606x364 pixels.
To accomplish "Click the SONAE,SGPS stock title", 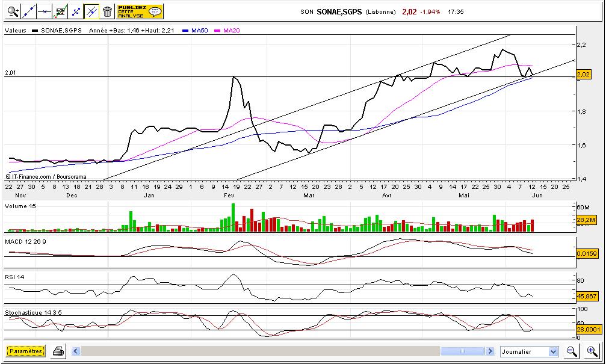I will 339,11.
